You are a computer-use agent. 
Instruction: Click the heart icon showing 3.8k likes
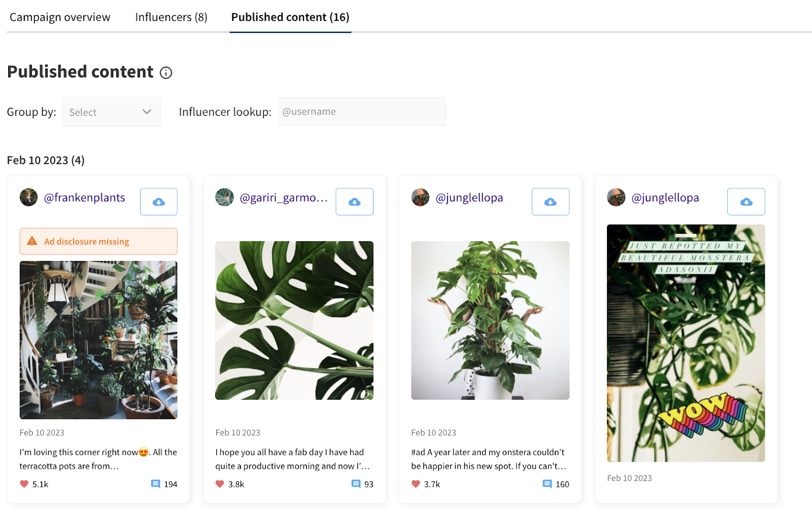[220, 484]
